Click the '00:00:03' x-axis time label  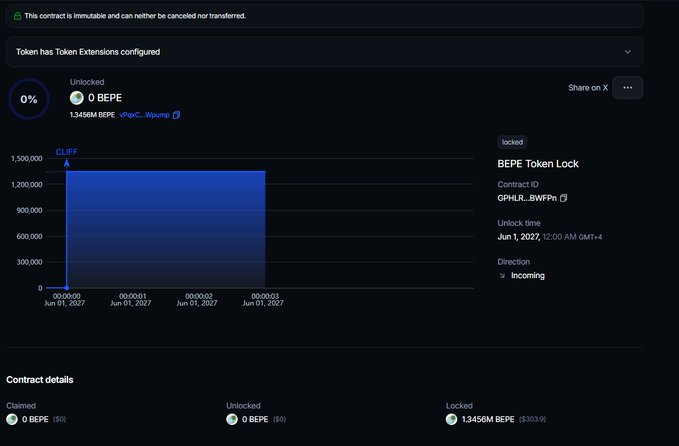click(x=265, y=296)
